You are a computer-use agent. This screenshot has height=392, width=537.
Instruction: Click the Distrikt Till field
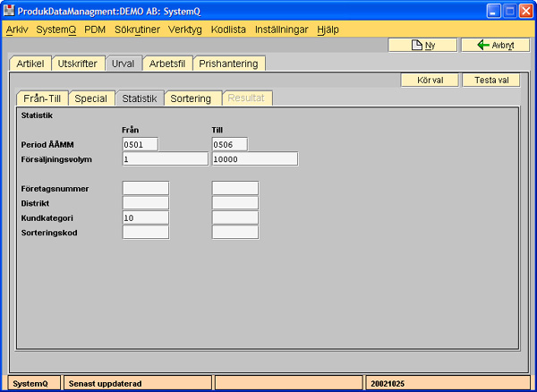coord(234,203)
